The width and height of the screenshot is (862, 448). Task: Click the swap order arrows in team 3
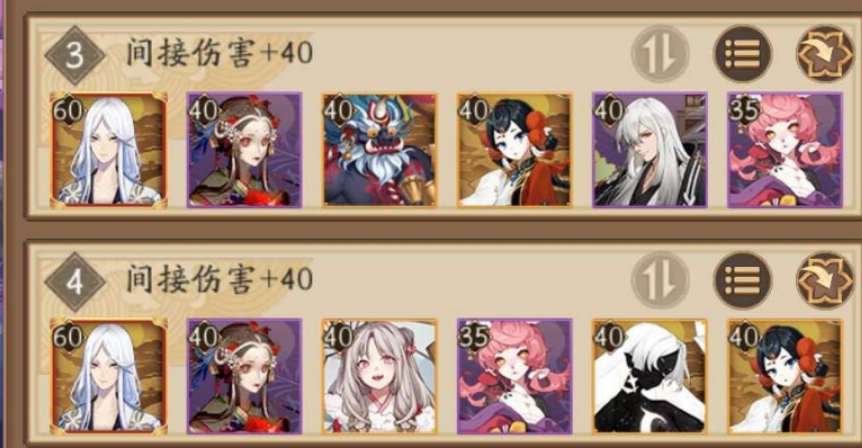tap(660, 54)
